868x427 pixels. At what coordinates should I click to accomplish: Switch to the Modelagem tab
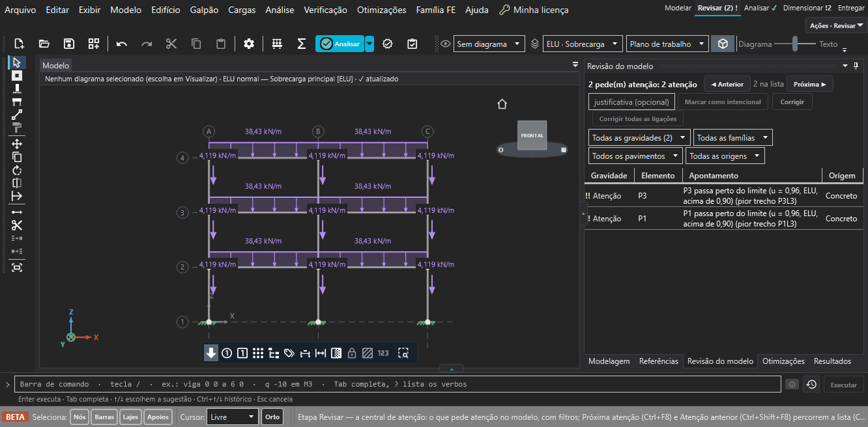click(609, 361)
